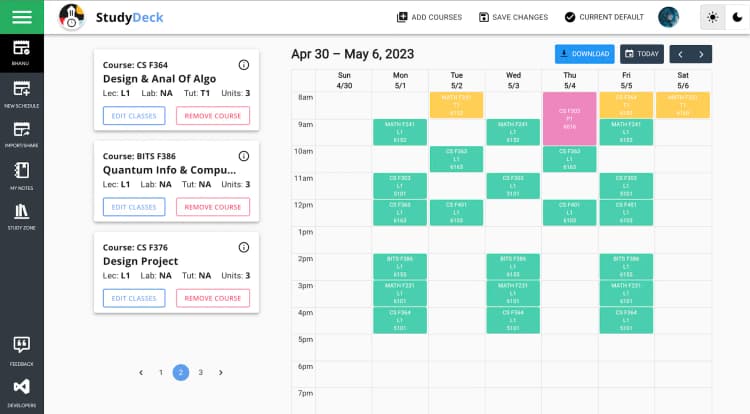750x414 pixels.
Task: Open Study Zone in the sidebar
Action: click(21, 216)
